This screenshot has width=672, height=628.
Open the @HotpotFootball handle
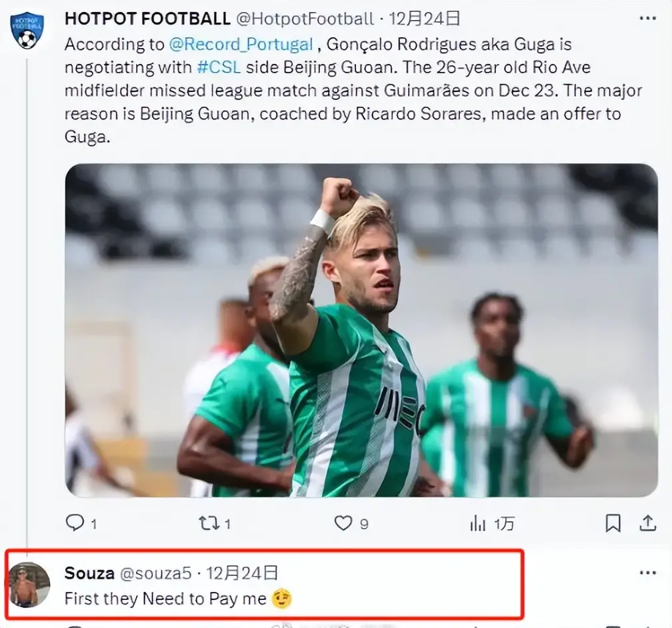tap(305, 19)
